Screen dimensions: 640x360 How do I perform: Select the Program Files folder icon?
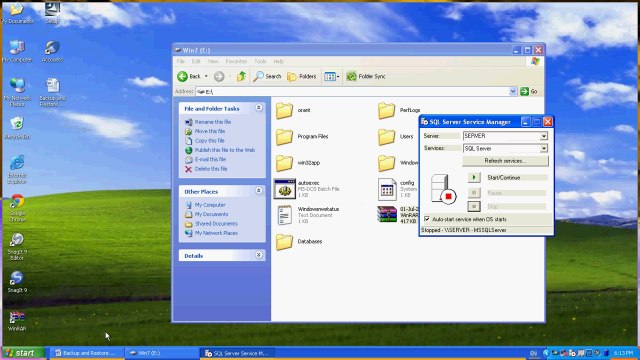tap(284, 137)
